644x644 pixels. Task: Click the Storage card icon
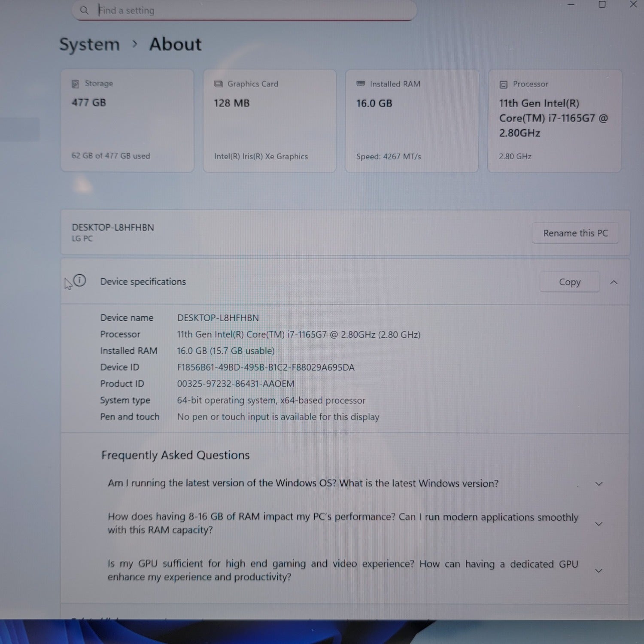point(76,84)
